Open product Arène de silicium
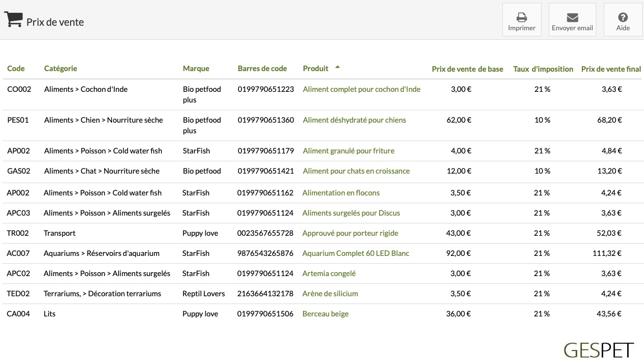 point(330,293)
